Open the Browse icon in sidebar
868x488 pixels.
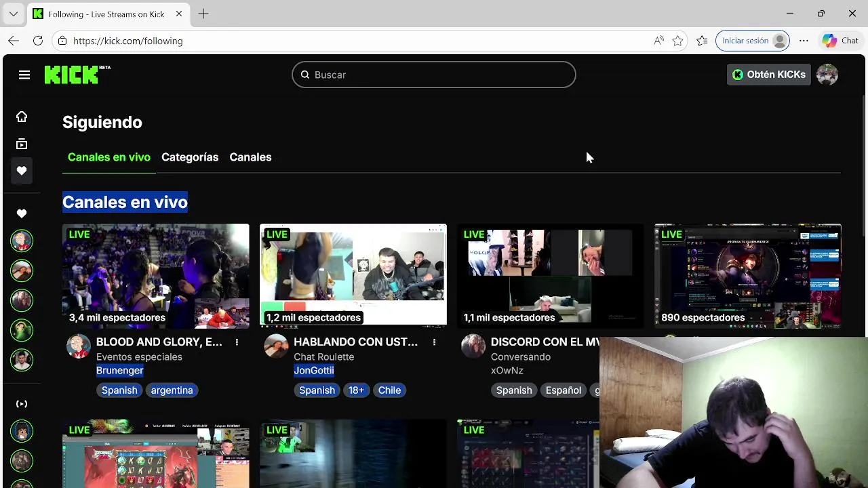[22, 144]
